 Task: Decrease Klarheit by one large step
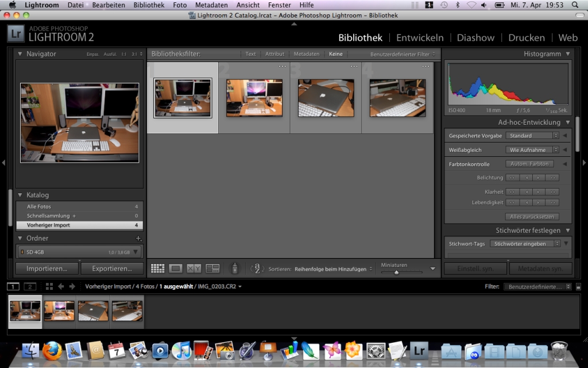coord(512,192)
